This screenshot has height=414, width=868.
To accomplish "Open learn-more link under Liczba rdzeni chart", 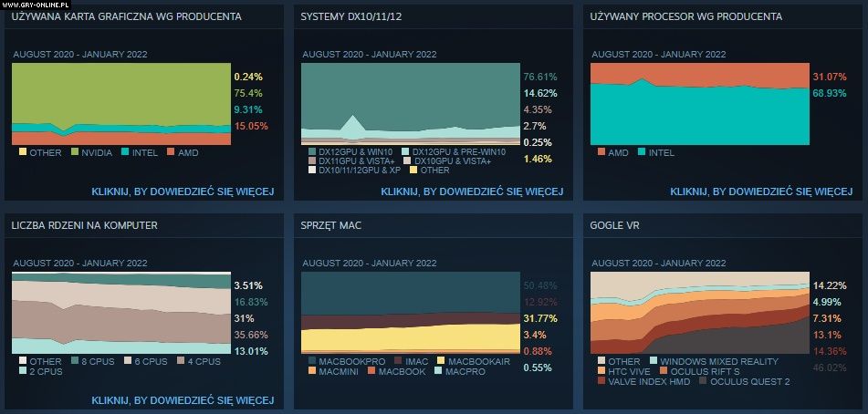I will pyautogui.click(x=183, y=399).
